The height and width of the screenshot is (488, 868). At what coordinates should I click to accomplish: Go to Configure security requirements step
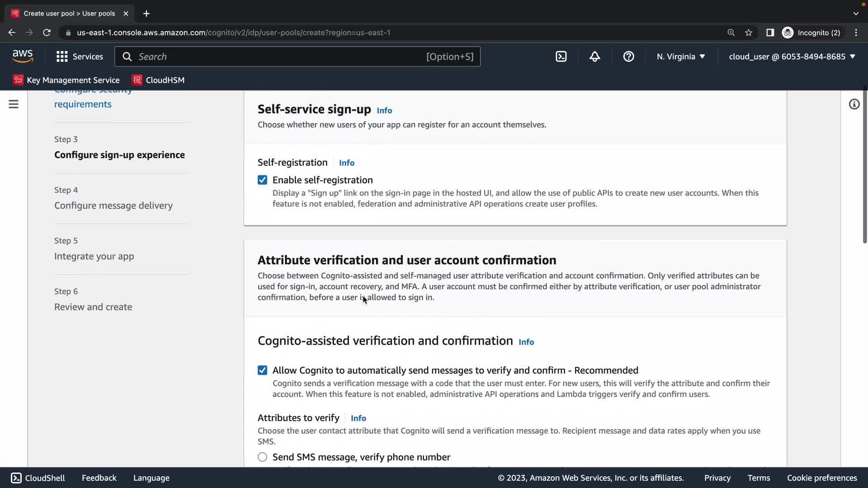[83, 103]
